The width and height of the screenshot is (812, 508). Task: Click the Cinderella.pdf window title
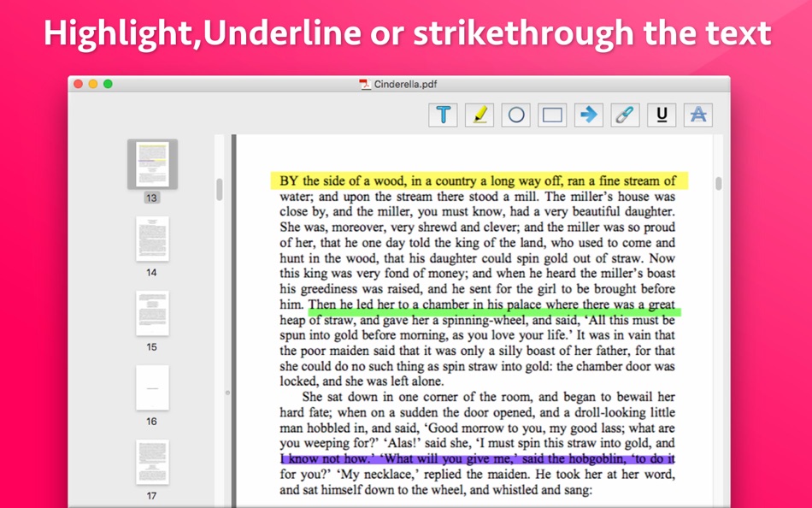[405, 84]
